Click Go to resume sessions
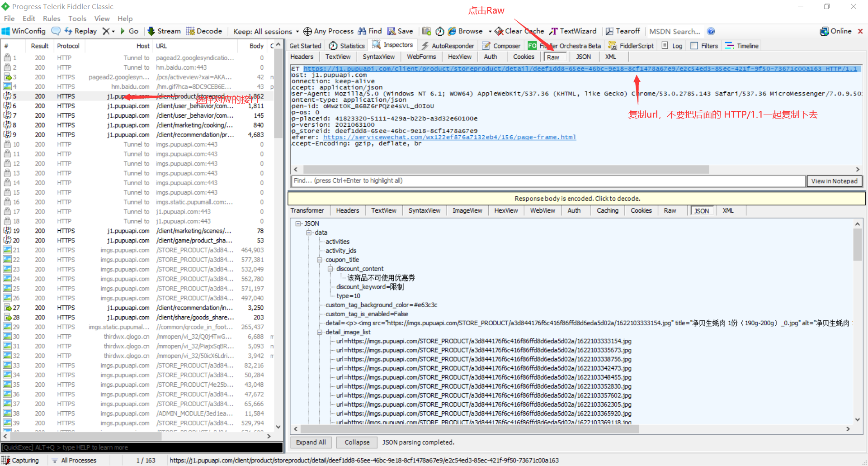 click(129, 31)
